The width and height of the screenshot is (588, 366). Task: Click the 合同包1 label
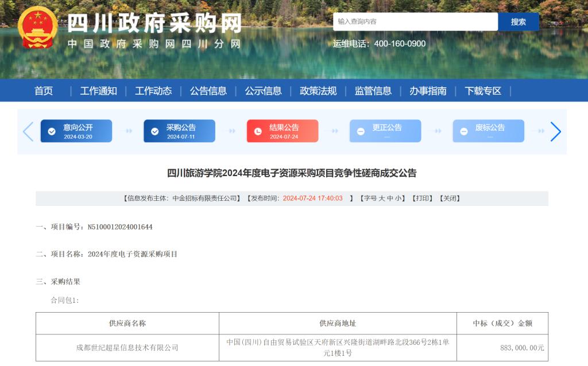point(65,300)
